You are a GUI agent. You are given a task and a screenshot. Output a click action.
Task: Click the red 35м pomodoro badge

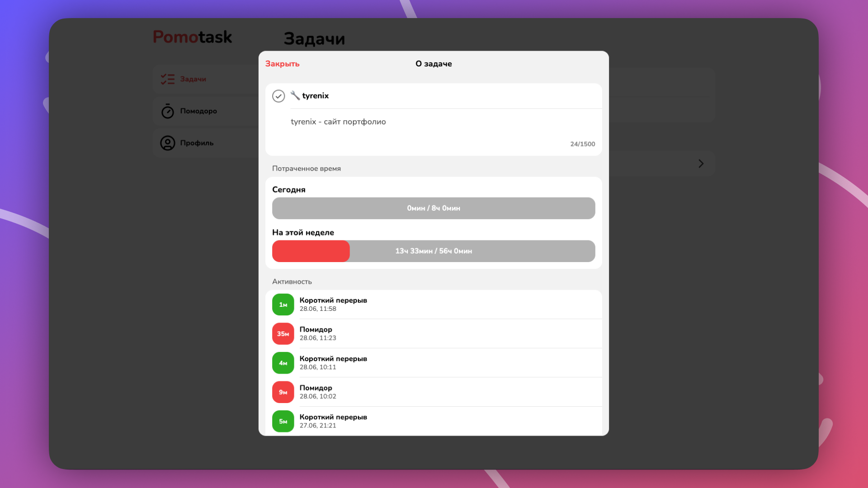coord(283,334)
